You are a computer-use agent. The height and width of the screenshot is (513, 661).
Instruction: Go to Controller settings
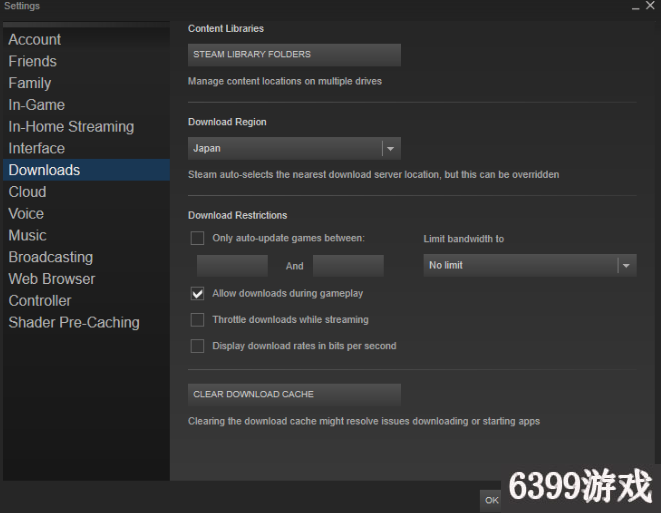(86, 301)
